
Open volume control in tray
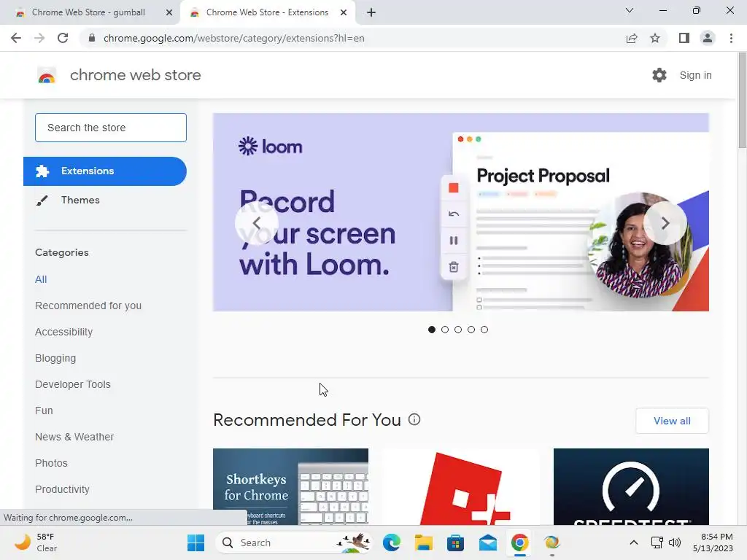tap(675, 542)
